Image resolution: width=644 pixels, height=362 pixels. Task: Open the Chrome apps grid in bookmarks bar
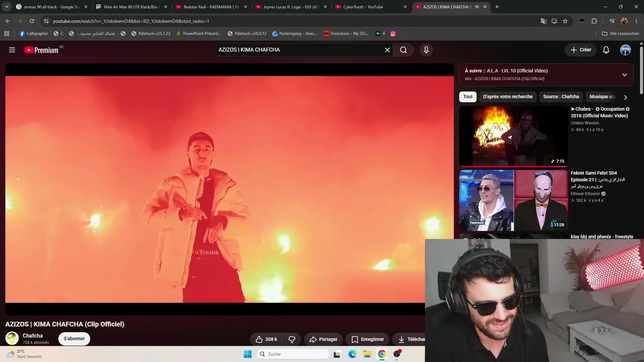tap(7, 34)
